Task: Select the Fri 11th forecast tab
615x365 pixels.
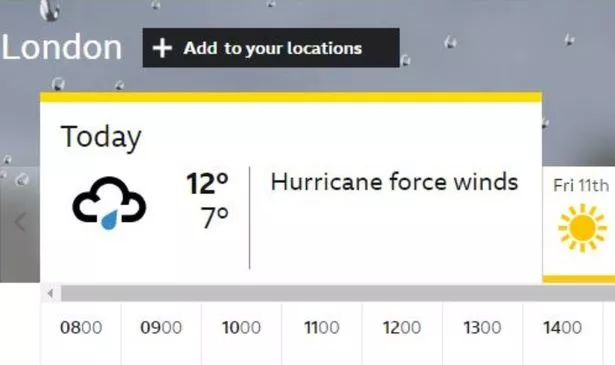Action: (x=579, y=224)
